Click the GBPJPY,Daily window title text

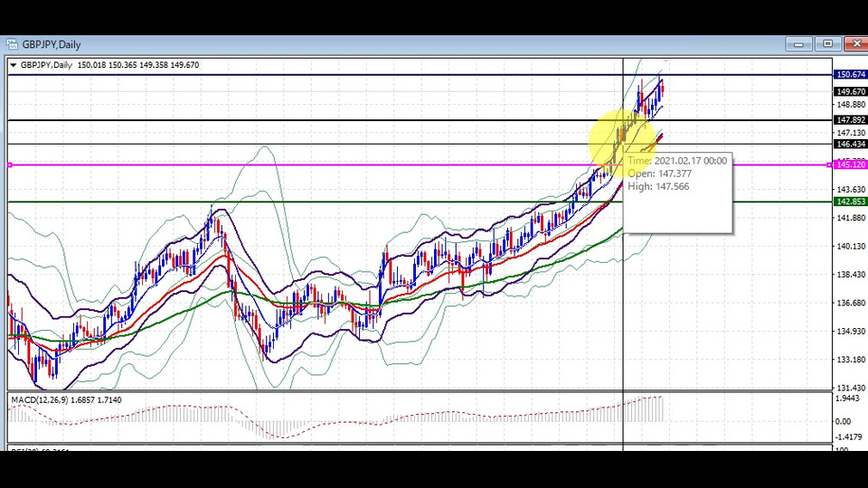coord(52,44)
